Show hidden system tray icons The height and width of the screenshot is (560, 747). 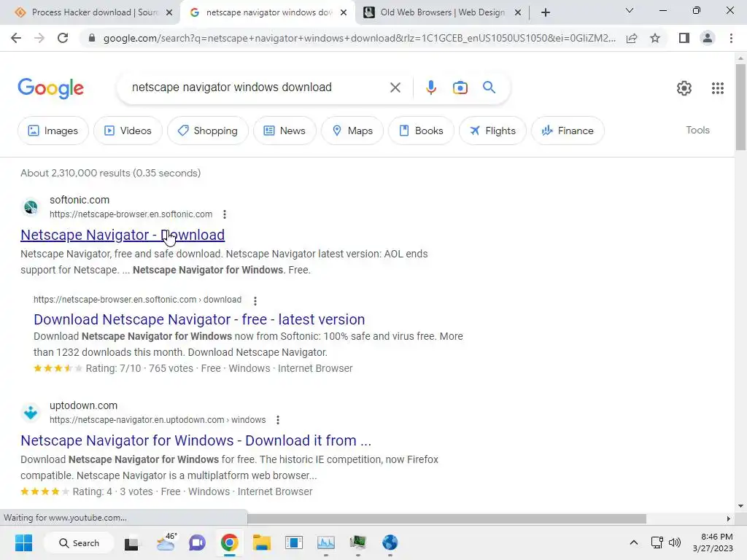(x=634, y=542)
